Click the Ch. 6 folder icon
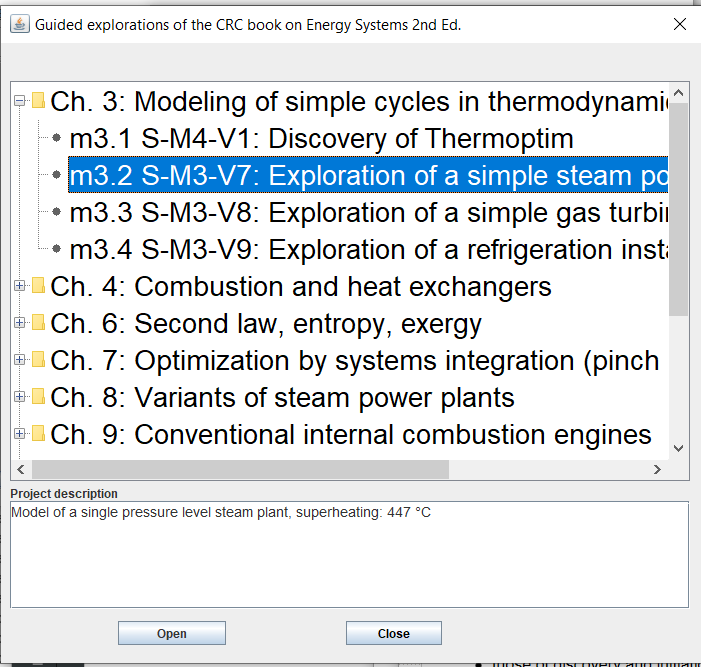Screen dimensions: 701x667 point(38,322)
